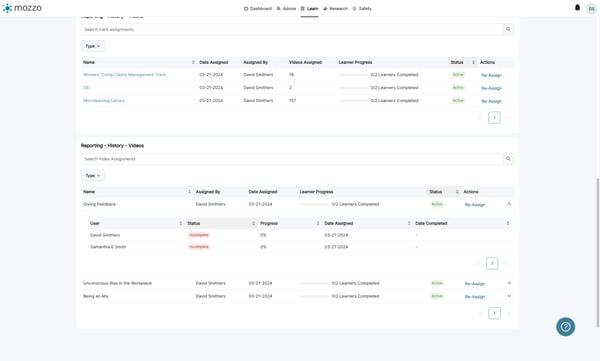
Task: Re-Assign the Being an Ally video
Action: tap(475, 297)
